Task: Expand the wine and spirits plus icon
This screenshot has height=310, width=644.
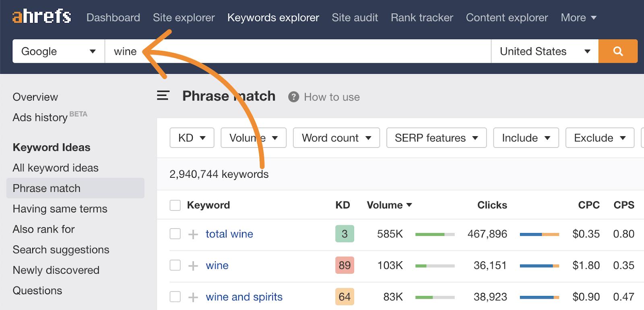Action: [x=193, y=297]
